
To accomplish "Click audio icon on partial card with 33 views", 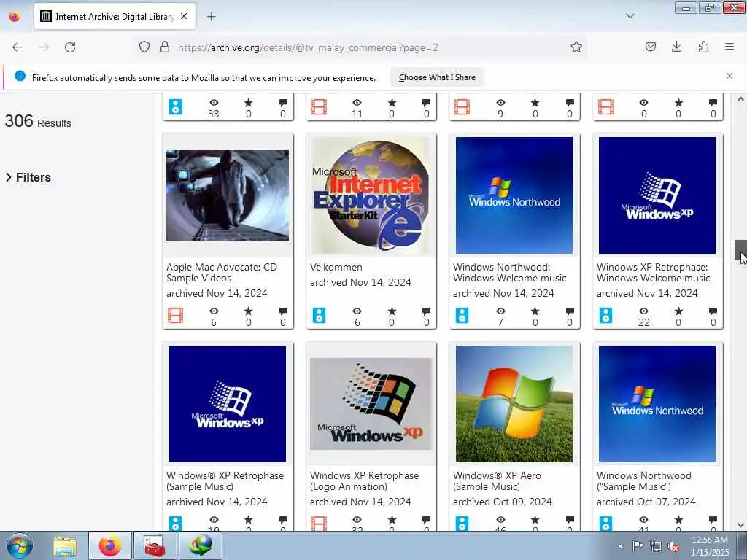I will 175,106.
